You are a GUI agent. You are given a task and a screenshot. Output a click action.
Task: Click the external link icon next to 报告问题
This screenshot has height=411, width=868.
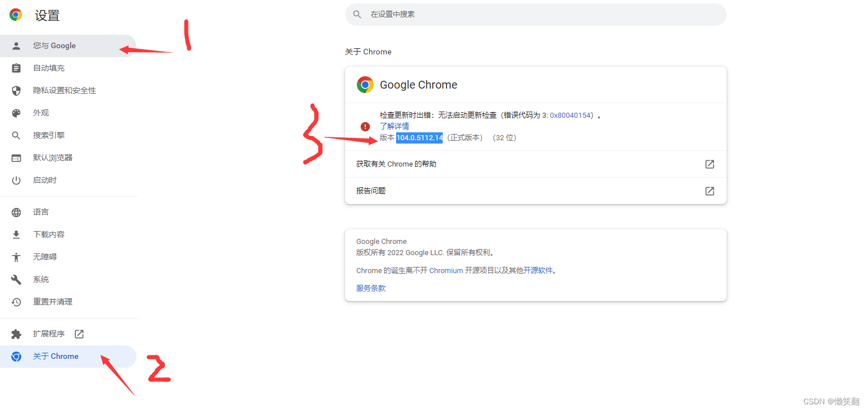[709, 191]
